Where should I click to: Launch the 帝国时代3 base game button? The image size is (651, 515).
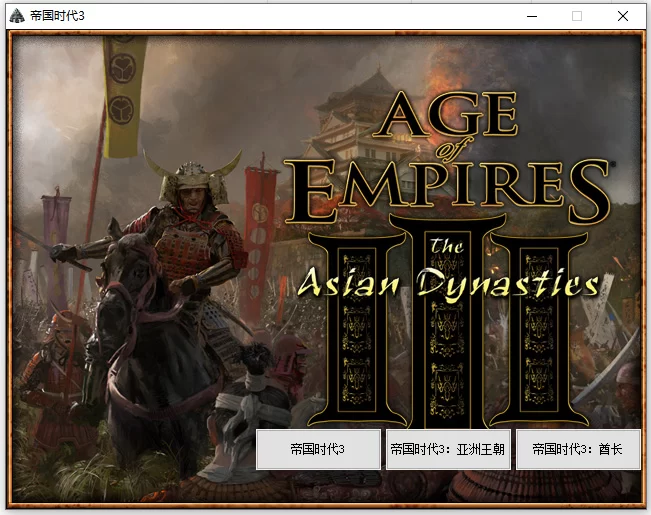[x=318, y=450]
